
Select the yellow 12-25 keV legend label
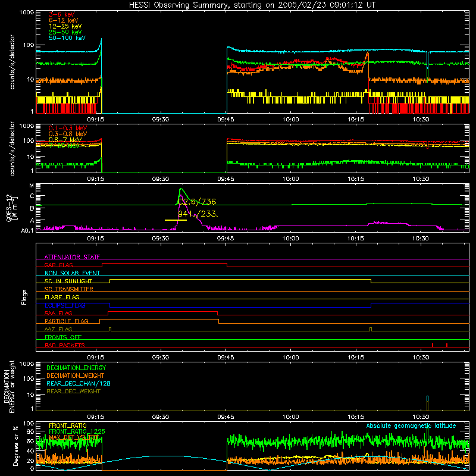click(65, 26)
